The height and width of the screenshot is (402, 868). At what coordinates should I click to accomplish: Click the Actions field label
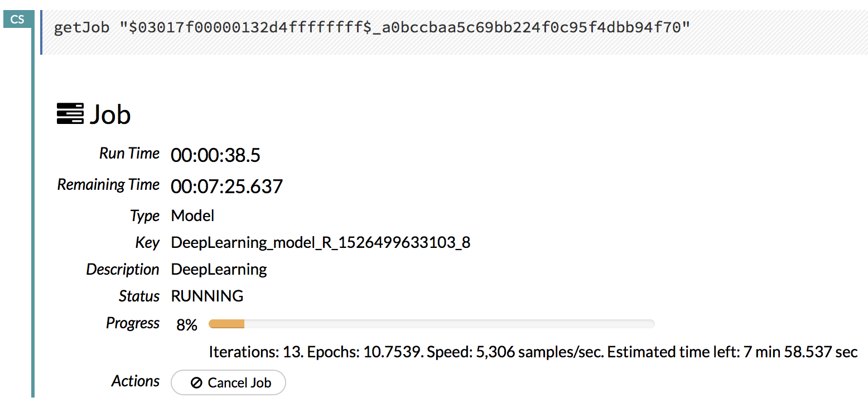[136, 381]
